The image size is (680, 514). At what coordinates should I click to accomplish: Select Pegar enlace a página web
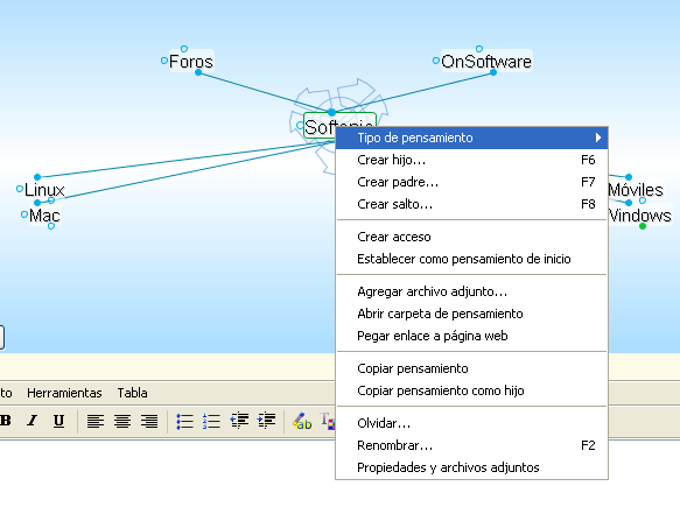pos(472,336)
